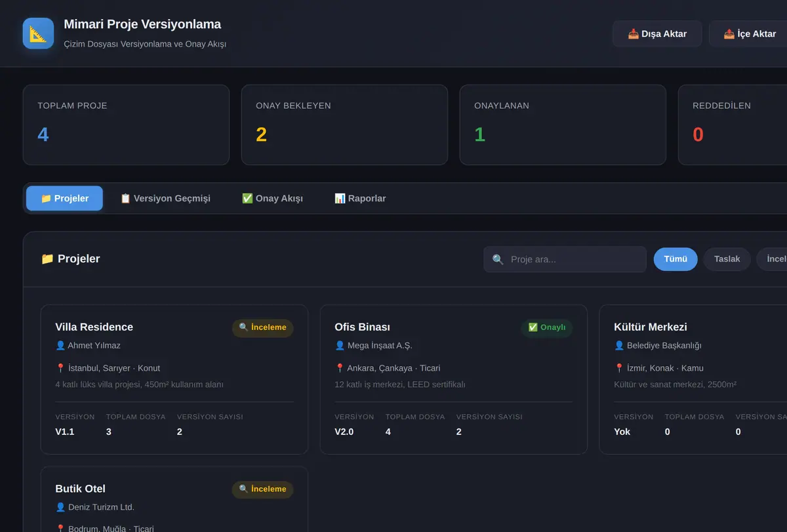The width and height of the screenshot is (787, 532).
Task: Go to the Onay Akışı tab
Action: (272, 198)
